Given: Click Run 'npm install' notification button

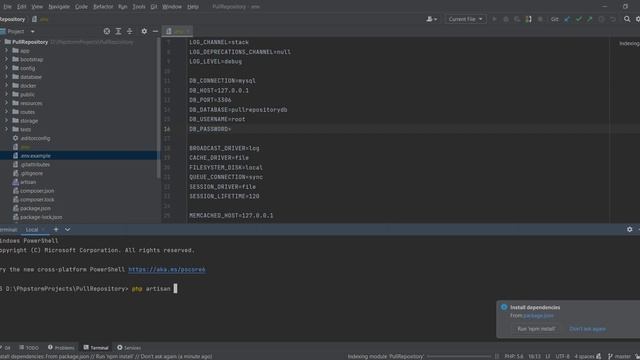Looking at the screenshot, I should click(x=536, y=329).
